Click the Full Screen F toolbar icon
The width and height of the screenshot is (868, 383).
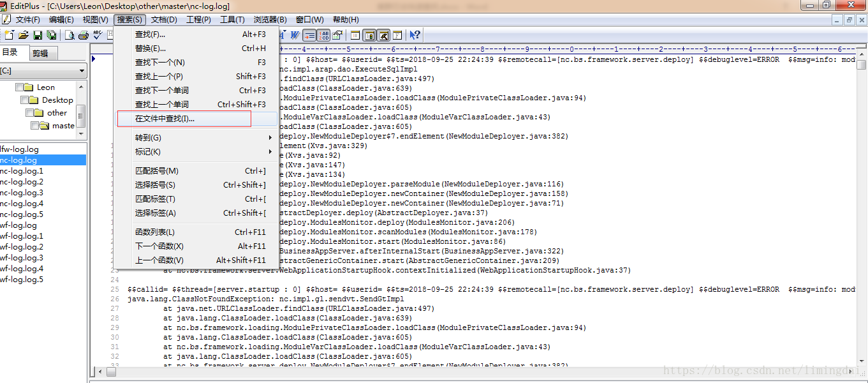click(x=397, y=35)
